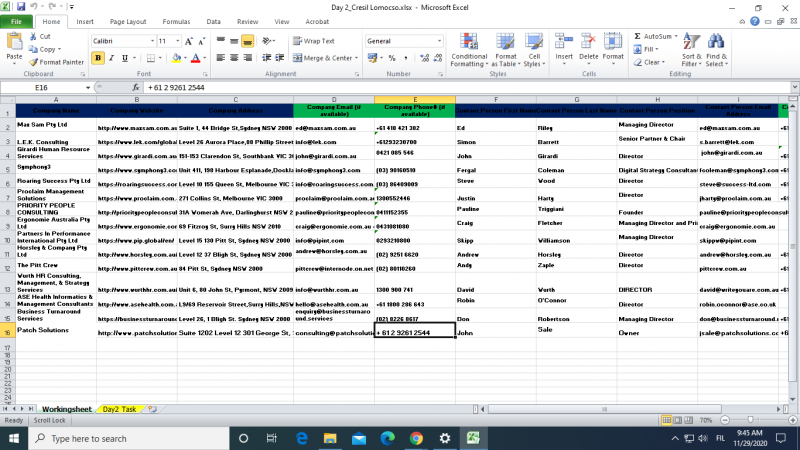Click Zoom In plus button in status bar
This screenshot has height=450, width=800.
tap(792, 420)
